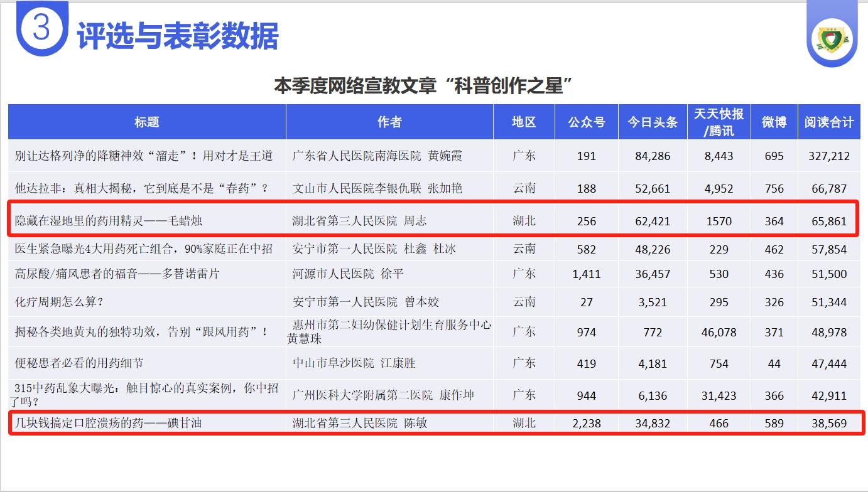The width and height of the screenshot is (868, 492).
Task: Click 公众号 value 1,411
Action: pos(587,274)
